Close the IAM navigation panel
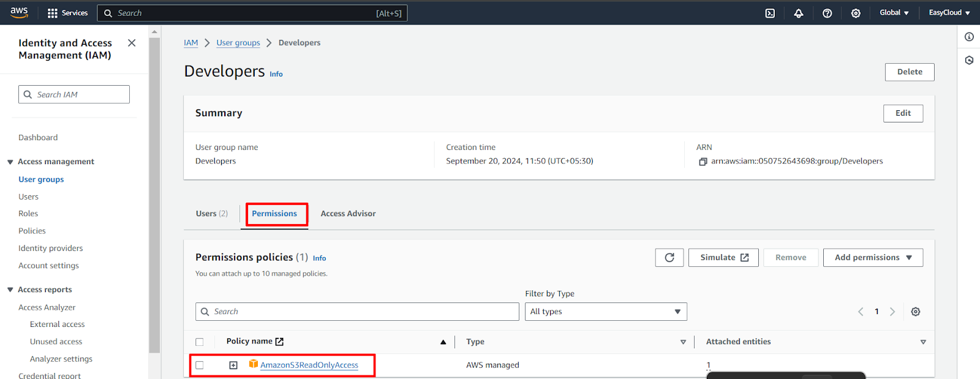Viewport: 980px width, 379px height. pos(132,43)
